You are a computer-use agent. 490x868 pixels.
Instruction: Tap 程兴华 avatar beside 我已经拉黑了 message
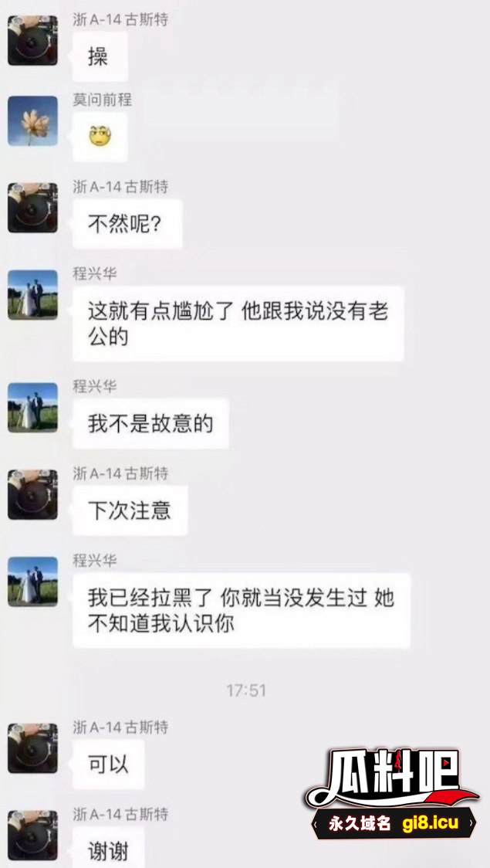pyautogui.click(x=32, y=581)
